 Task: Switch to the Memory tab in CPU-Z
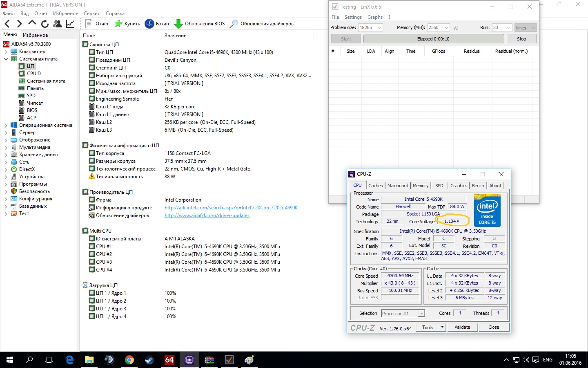pos(421,186)
